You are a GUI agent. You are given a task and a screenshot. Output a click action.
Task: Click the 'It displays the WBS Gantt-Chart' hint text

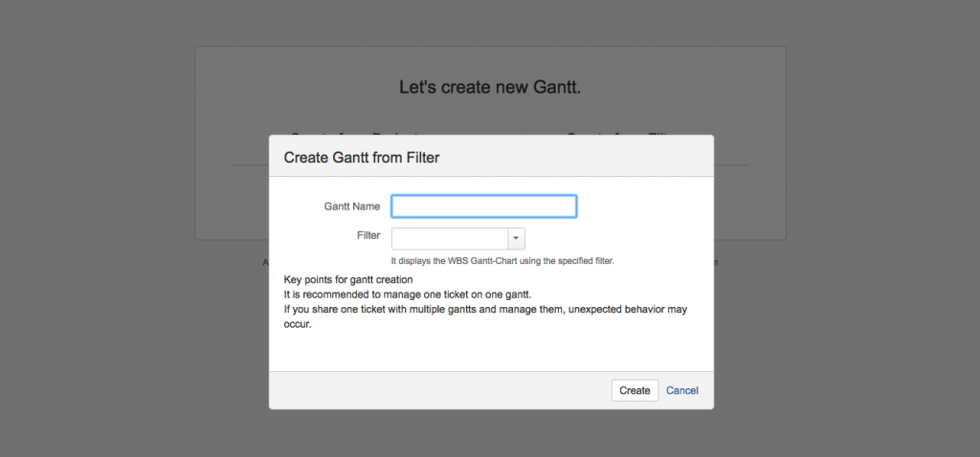point(502,261)
